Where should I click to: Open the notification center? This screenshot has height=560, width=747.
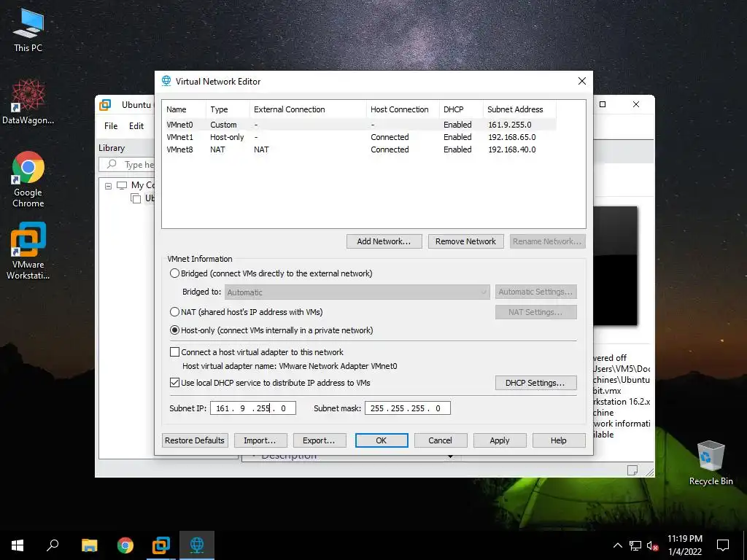723,545
